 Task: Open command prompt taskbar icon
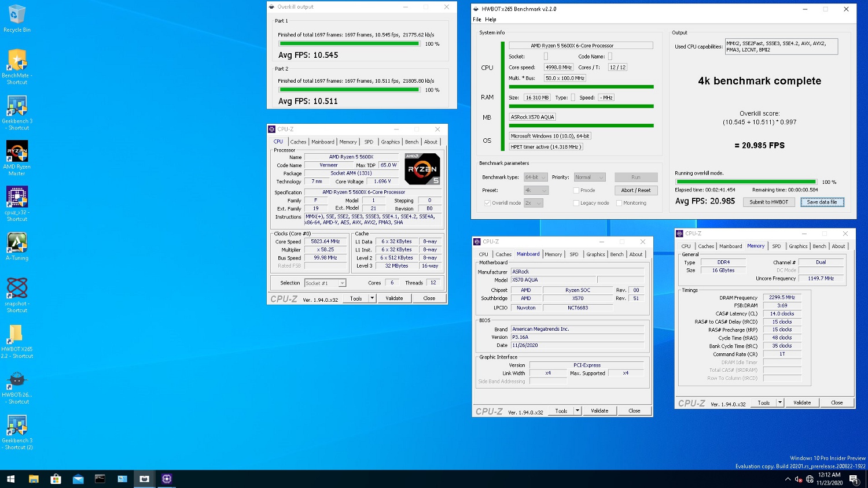point(100,479)
